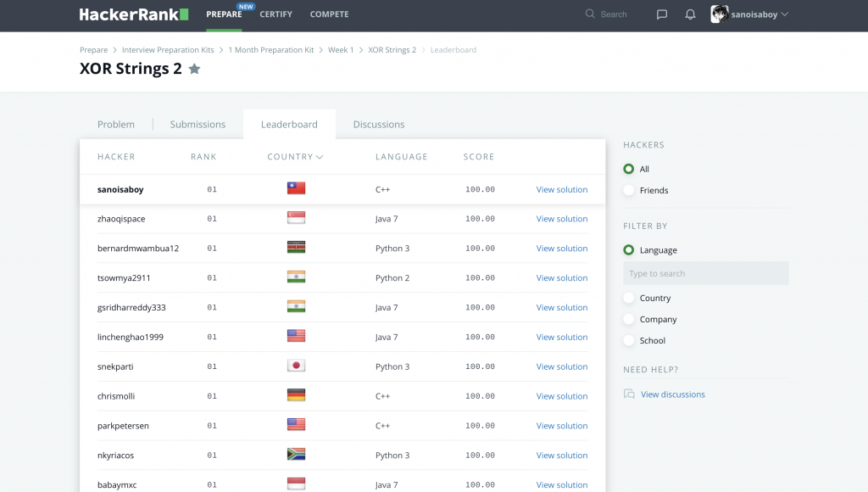The height and width of the screenshot is (492, 868).
Task: Open hacker profile gsridharreddy333
Action: [131, 307]
